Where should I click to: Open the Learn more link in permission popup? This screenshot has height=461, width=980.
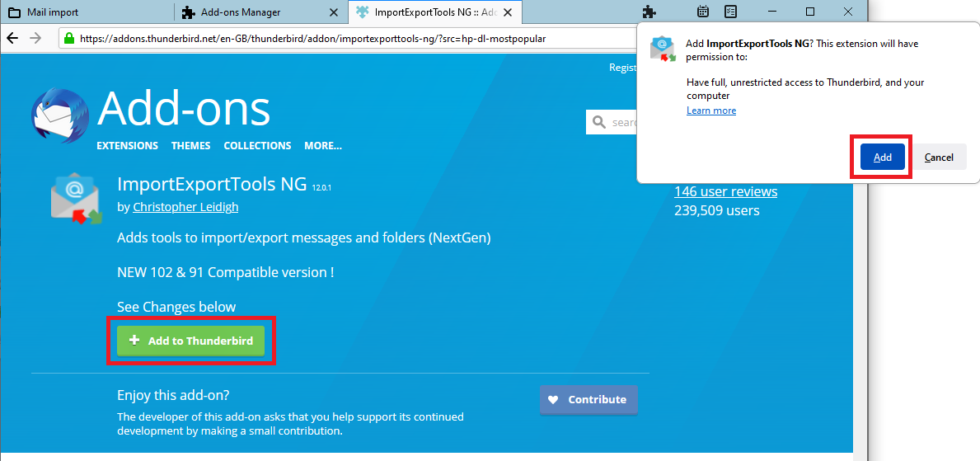point(710,111)
